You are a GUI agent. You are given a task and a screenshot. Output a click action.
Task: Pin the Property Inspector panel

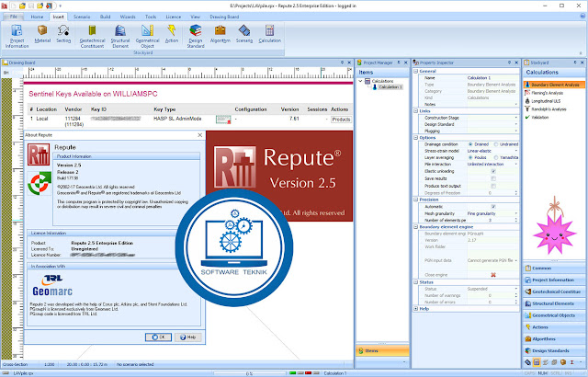pyautogui.click(x=509, y=63)
